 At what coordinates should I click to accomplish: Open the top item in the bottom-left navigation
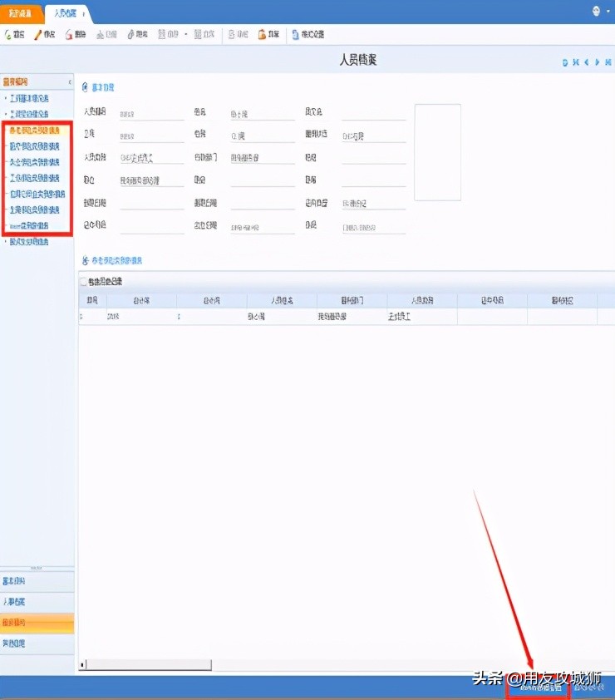[37, 581]
